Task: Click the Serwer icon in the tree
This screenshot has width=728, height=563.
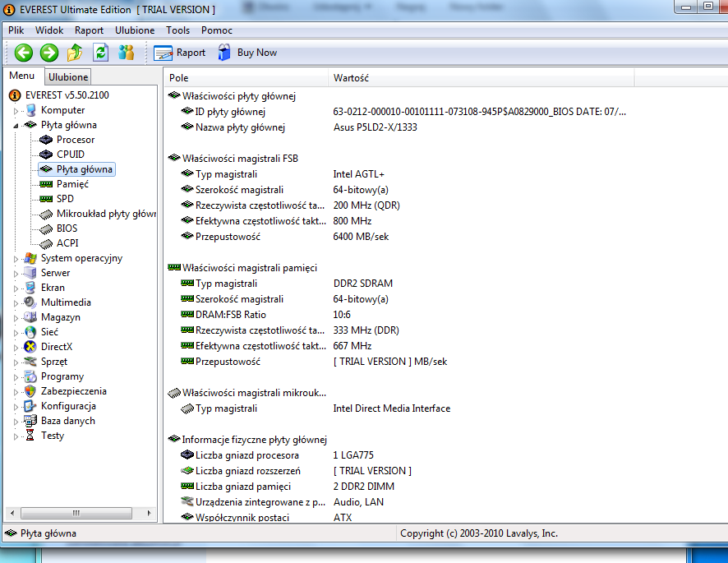Action: [x=30, y=273]
